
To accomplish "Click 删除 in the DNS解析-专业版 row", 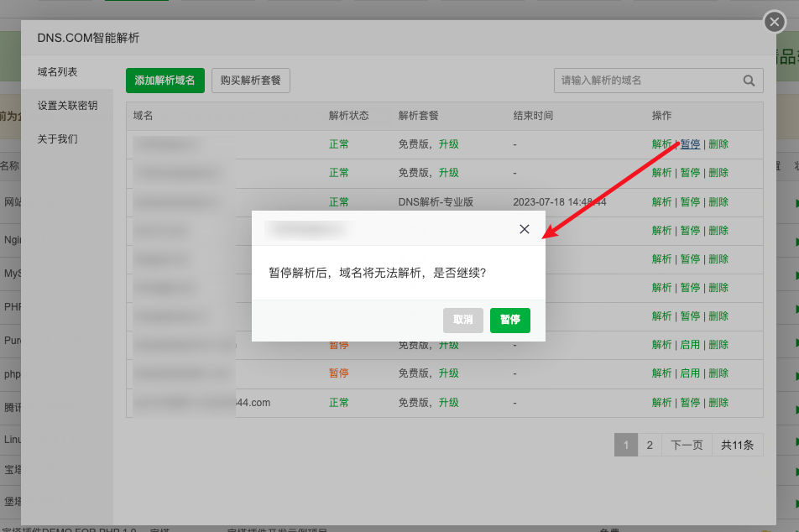I will (x=718, y=201).
